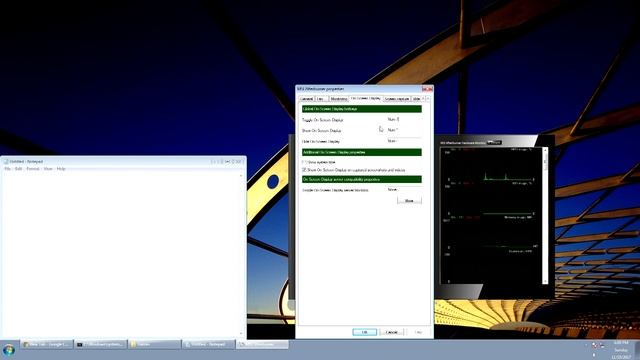
Task: Click the Memory usage graph in monitor
Action: click(x=491, y=233)
